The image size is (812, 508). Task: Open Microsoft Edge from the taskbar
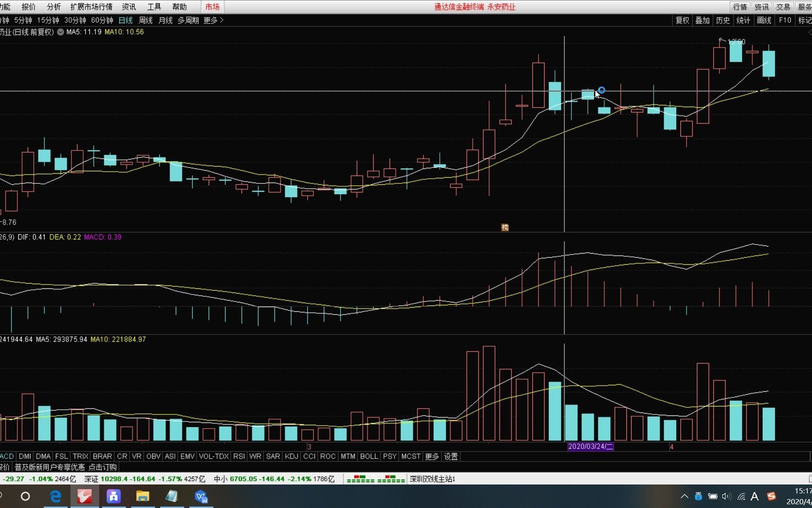tap(55, 496)
